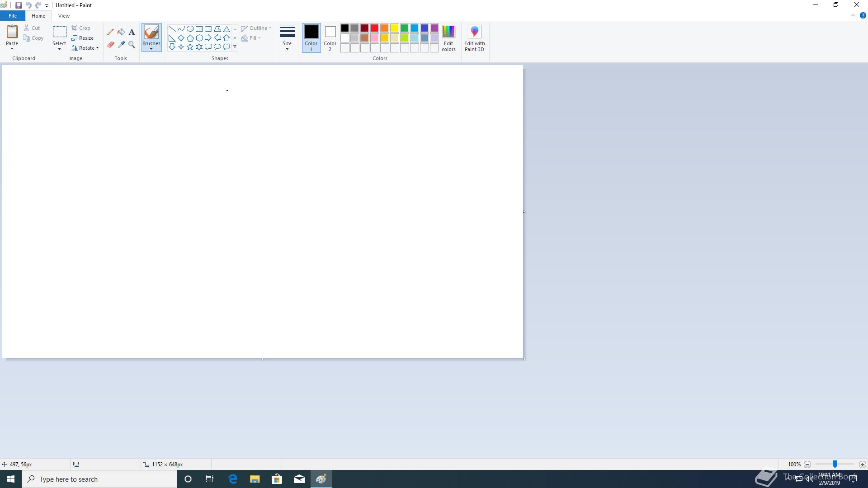Minimize the ribbon with the caret
This screenshot has width=868, height=488.
[x=853, y=15]
